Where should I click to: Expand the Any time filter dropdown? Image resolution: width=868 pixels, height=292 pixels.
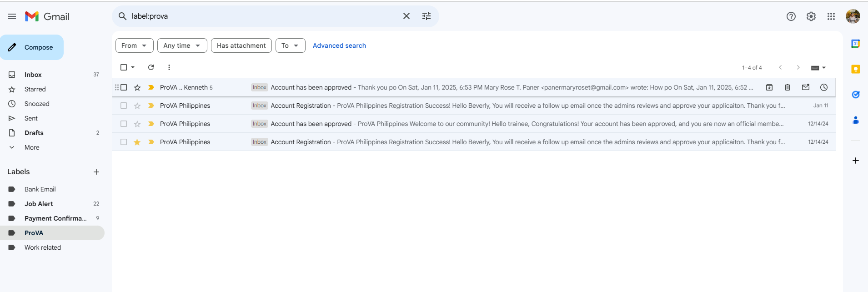click(x=182, y=45)
